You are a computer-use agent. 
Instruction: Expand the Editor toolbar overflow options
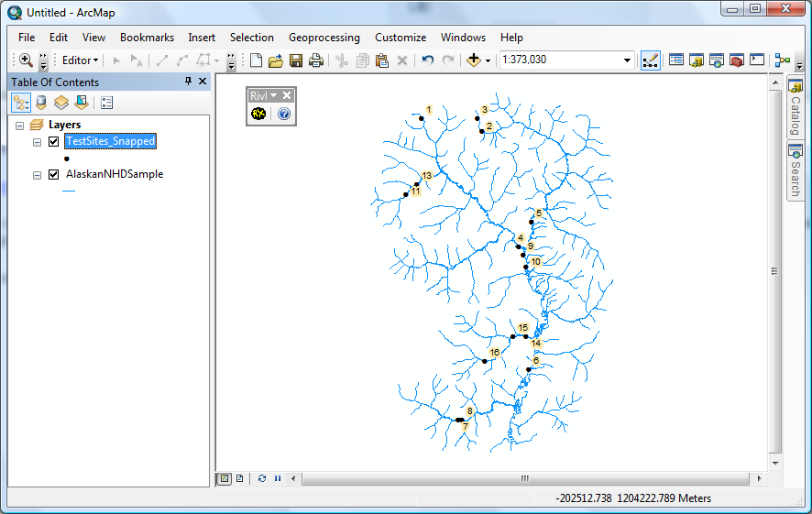point(232,60)
